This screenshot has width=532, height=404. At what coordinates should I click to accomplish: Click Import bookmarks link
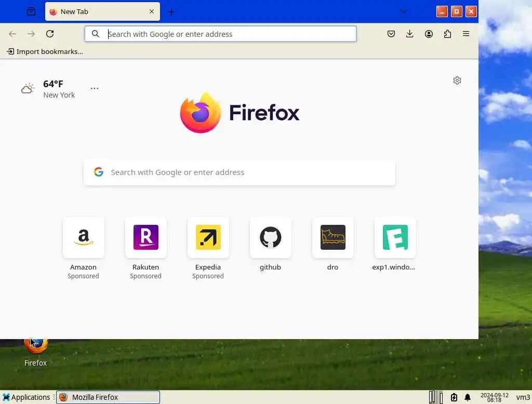[x=45, y=51]
